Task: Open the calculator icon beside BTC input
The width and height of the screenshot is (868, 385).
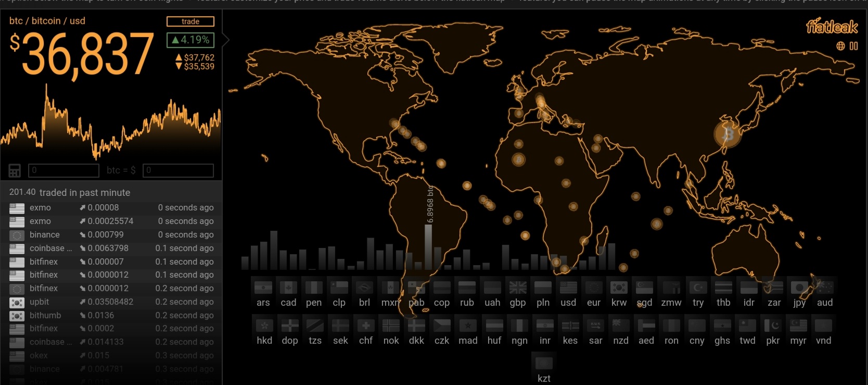Action: pyautogui.click(x=15, y=170)
